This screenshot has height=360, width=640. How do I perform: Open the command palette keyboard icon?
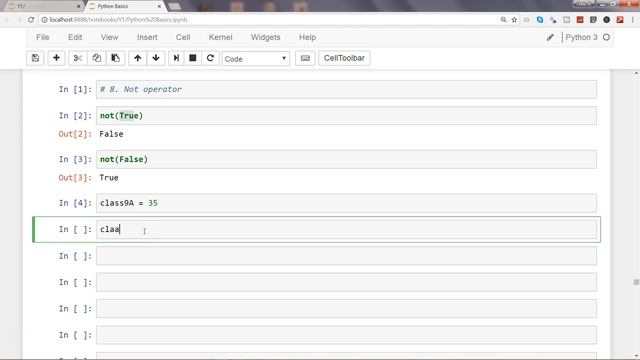305,58
